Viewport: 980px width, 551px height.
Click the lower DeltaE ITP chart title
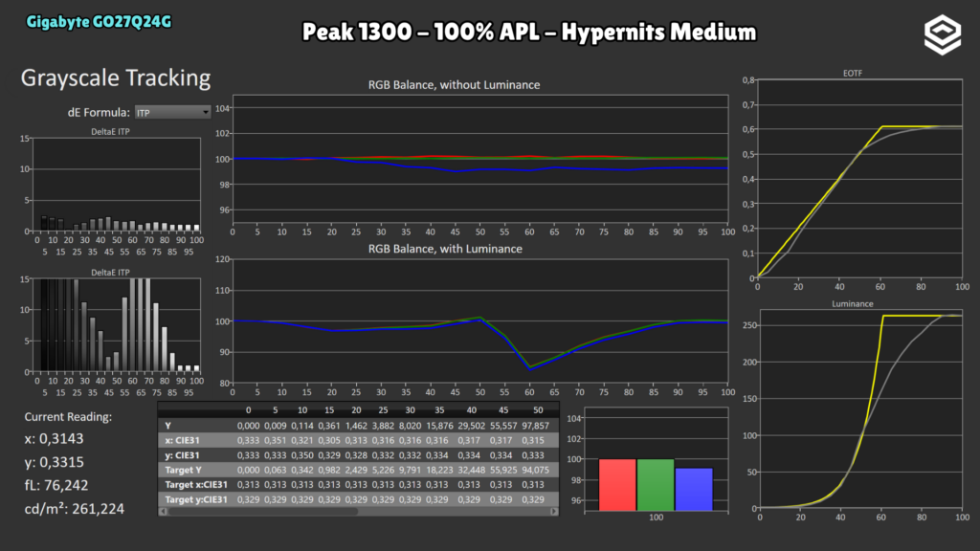(110, 273)
